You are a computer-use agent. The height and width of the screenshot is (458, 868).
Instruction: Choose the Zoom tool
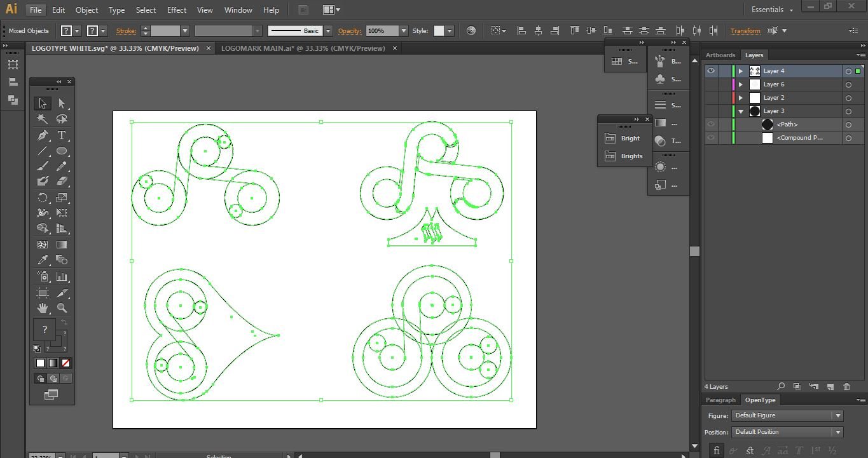[x=62, y=308]
